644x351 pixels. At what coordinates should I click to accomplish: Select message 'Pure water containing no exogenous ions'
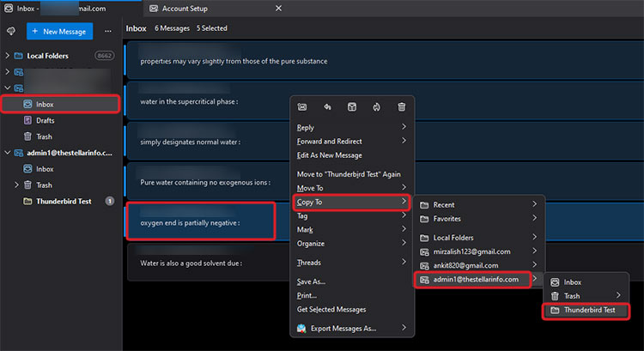tap(386, 181)
